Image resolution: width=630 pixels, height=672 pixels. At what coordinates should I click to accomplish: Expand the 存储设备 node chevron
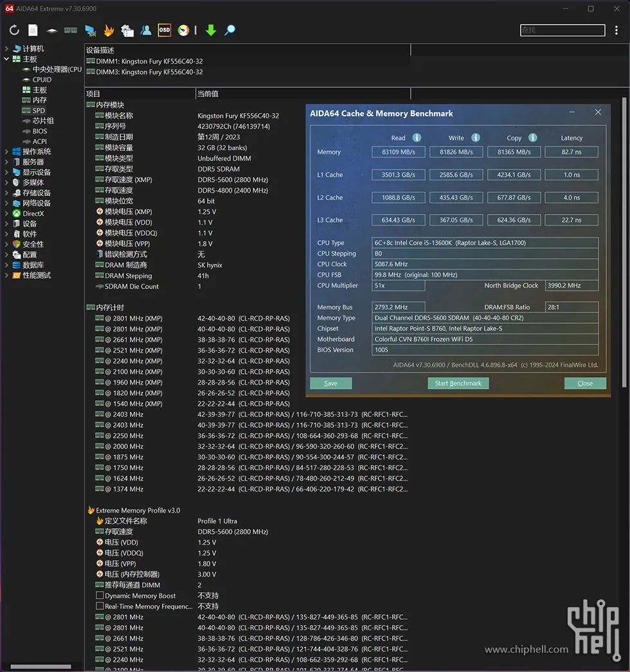click(x=6, y=193)
